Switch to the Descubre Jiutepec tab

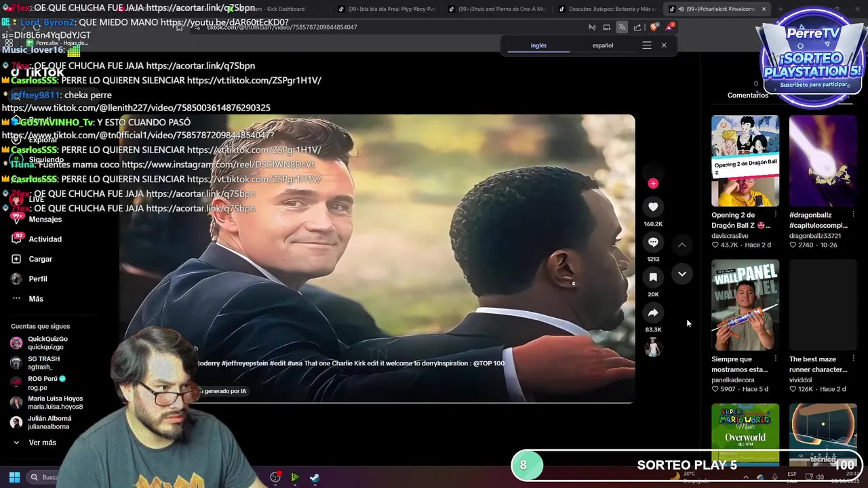click(x=607, y=9)
